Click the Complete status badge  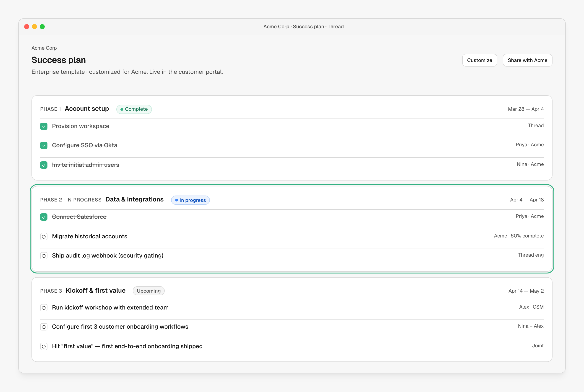134,109
